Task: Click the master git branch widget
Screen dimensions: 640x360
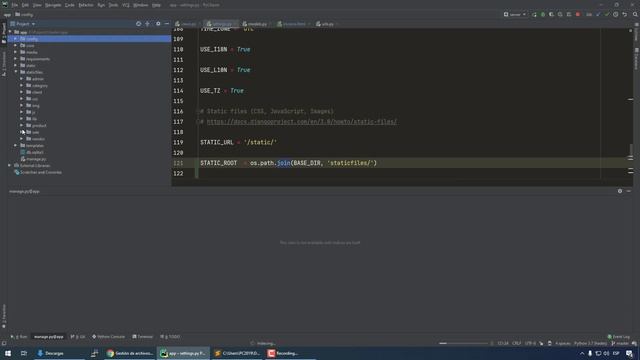Action: 620,343
